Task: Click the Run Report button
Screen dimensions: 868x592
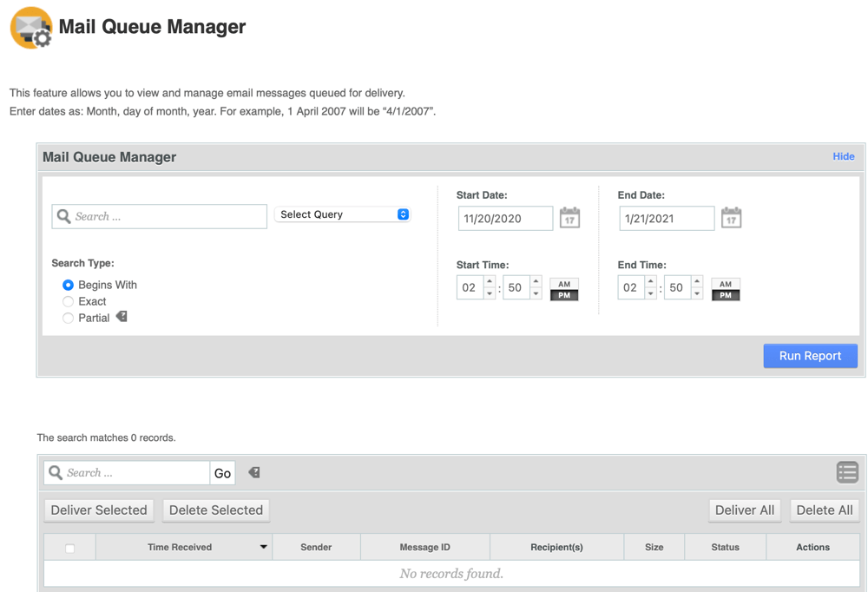Action: click(x=810, y=356)
